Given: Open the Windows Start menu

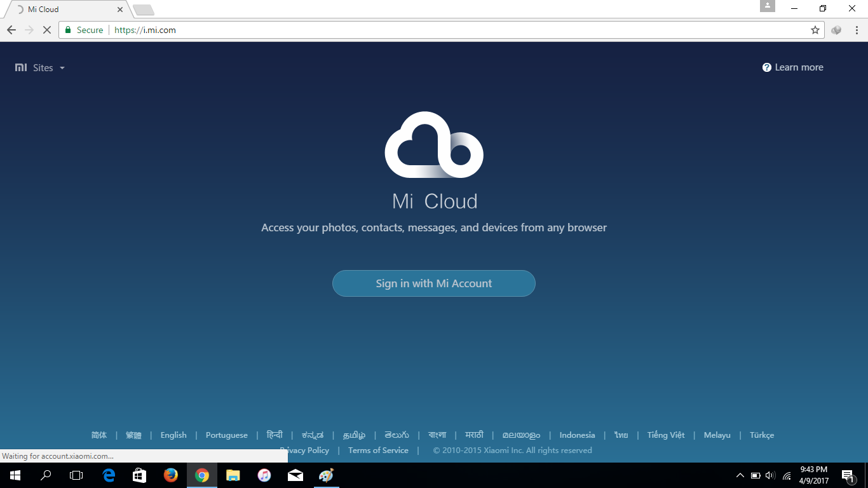Looking at the screenshot, I should [15, 475].
